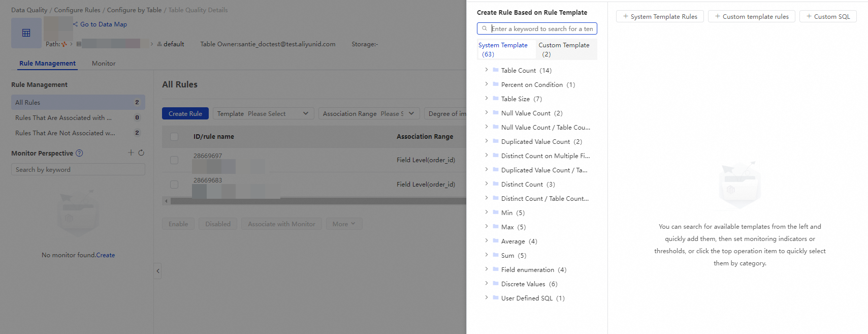Screen dimensions: 868x334
Task: Click folder icon for Duplicated Value Count (2)
Action: pyautogui.click(x=495, y=141)
